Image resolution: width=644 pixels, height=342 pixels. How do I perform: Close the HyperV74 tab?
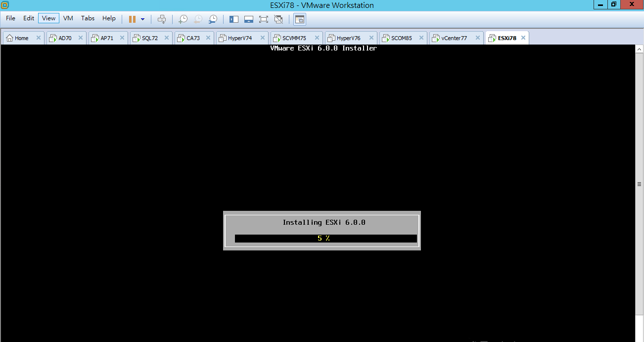[x=263, y=38]
